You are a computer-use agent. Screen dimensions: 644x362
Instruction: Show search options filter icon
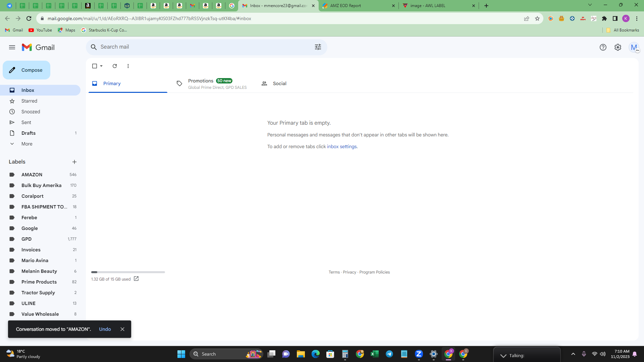318,47
